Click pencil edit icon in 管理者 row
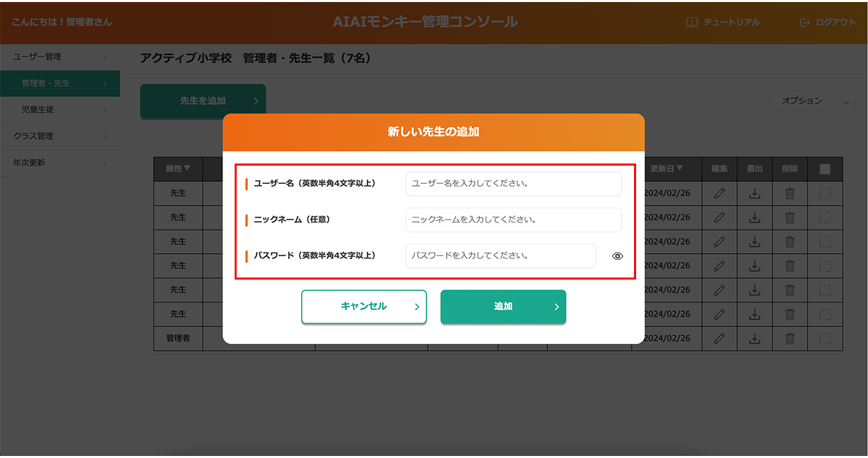 pyautogui.click(x=719, y=338)
